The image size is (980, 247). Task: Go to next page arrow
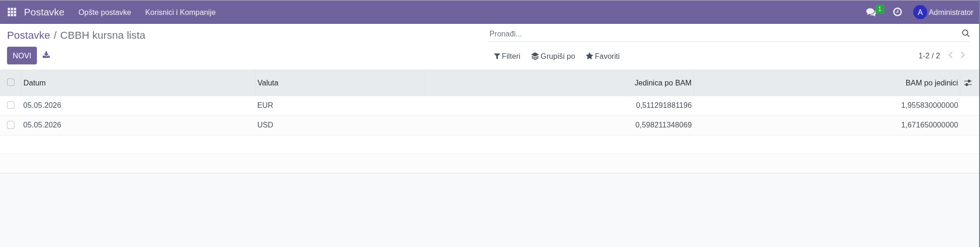(x=963, y=55)
